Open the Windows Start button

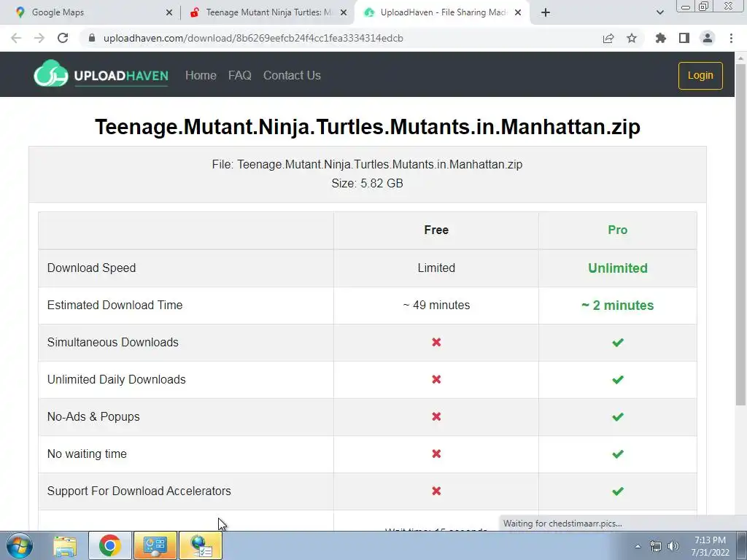click(x=19, y=545)
